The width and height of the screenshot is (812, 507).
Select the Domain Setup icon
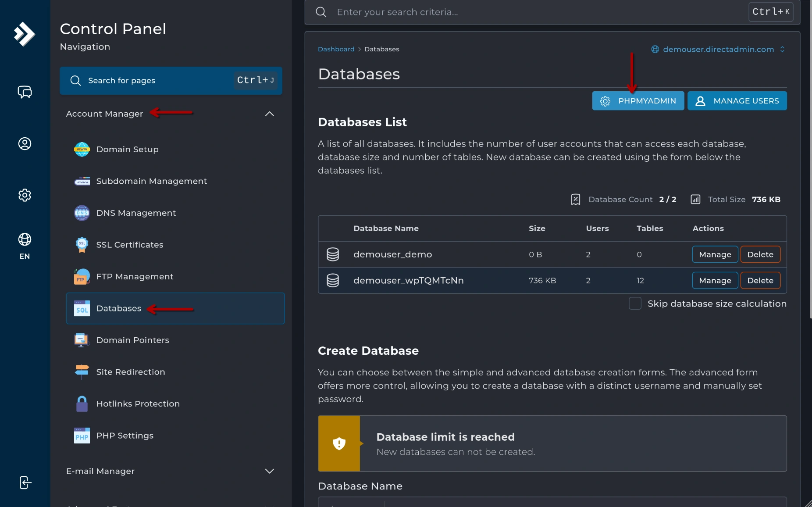[x=82, y=149]
